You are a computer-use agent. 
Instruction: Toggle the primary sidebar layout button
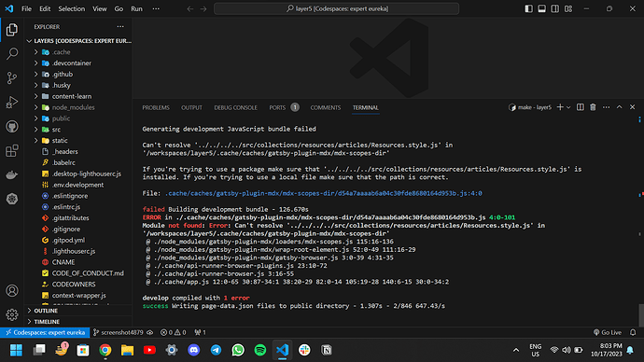point(528,8)
